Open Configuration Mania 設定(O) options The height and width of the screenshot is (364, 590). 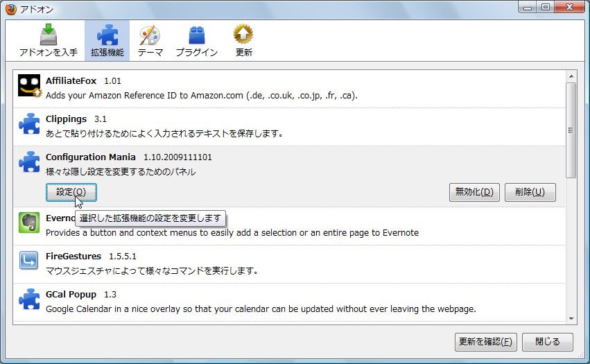pyautogui.click(x=71, y=192)
